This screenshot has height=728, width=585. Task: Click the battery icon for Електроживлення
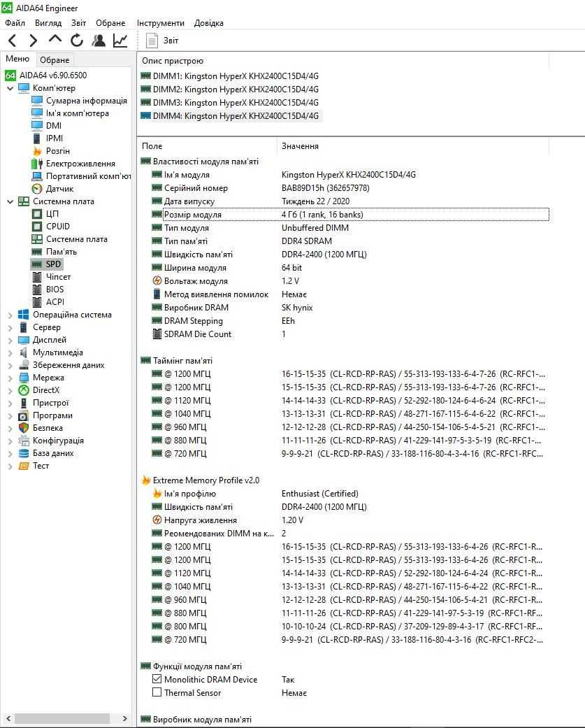[36, 164]
